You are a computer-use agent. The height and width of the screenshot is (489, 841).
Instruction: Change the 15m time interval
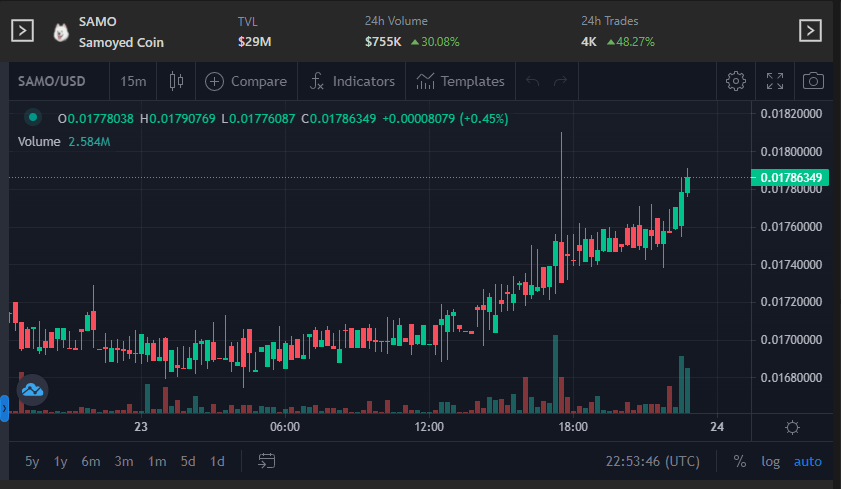[x=133, y=82]
